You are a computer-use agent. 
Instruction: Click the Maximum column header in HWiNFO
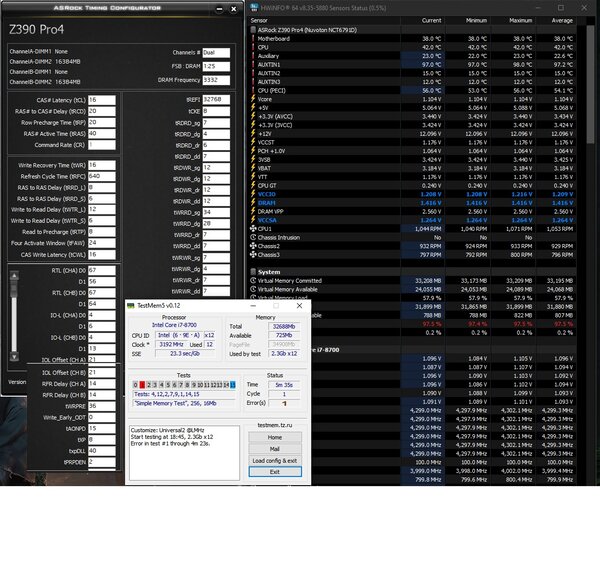click(x=521, y=21)
